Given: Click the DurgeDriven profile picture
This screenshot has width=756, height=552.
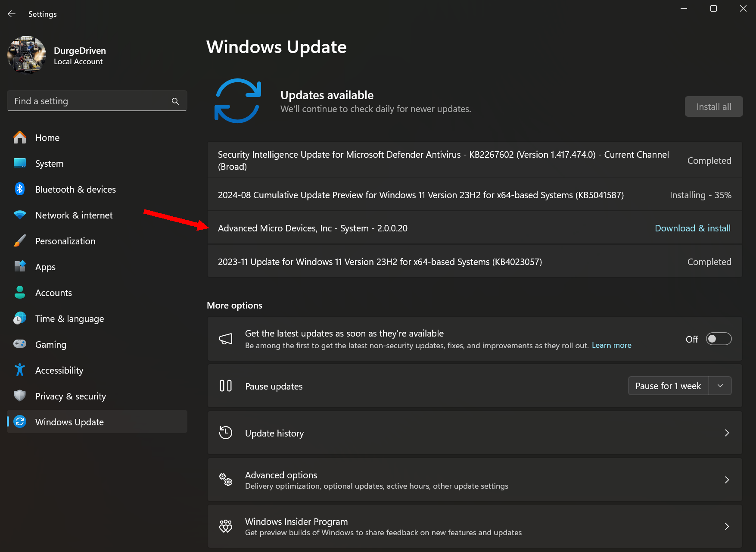Looking at the screenshot, I should [27, 55].
